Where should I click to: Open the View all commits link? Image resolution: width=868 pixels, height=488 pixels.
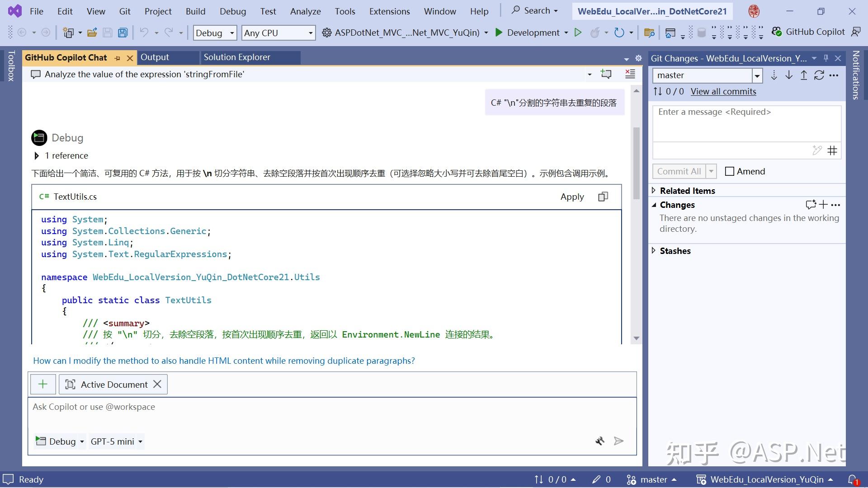[723, 91]
